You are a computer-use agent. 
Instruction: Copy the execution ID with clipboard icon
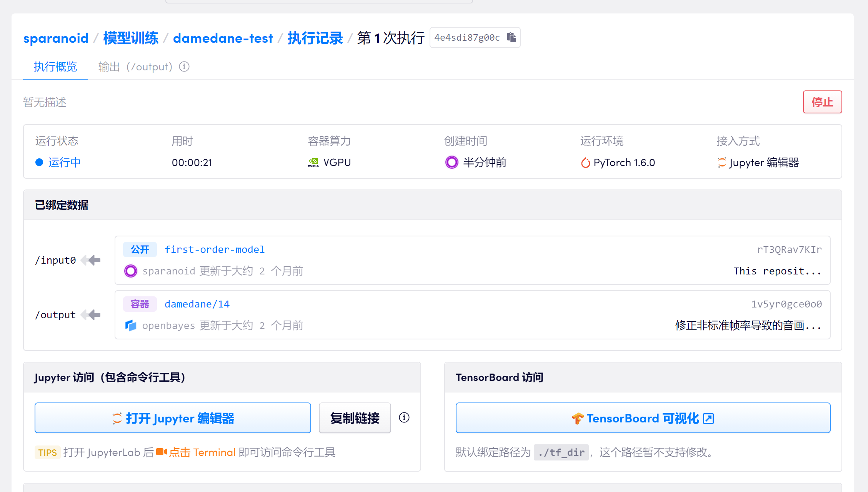[511, 37]
